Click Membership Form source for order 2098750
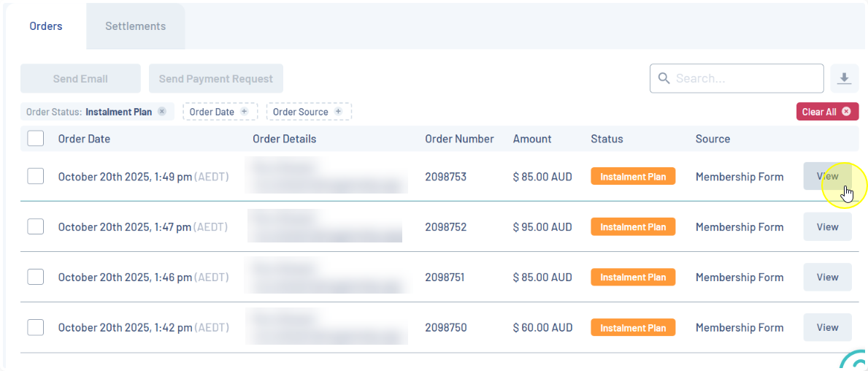Screen dimensions: 868x371 click(x=740, y=328)
